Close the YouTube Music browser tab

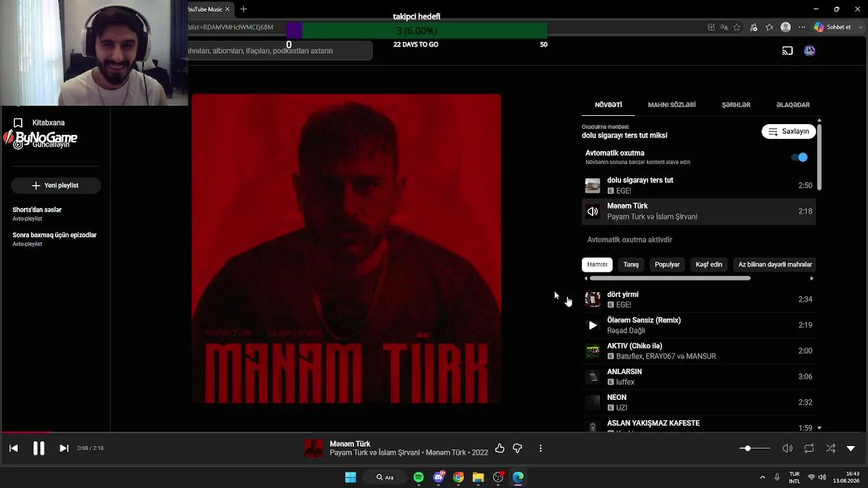[227, 9]
